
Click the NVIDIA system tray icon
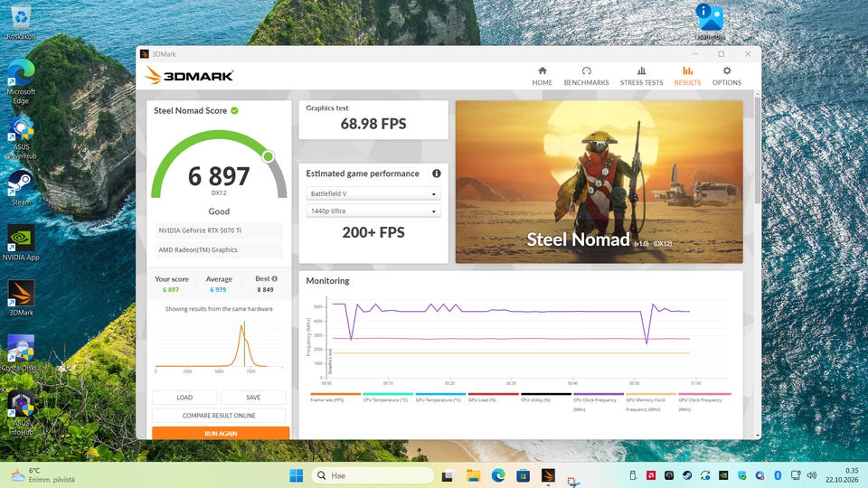pyautogui.click(x=723, y=475)
